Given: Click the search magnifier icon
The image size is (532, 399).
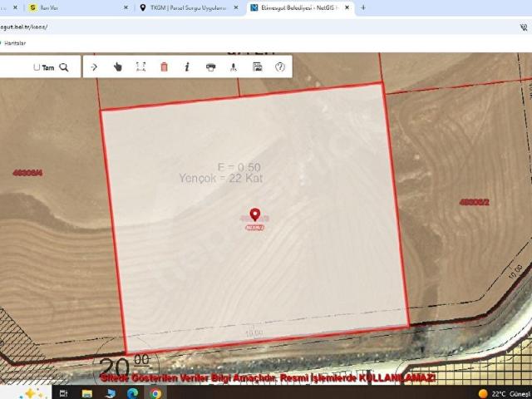Looking at the screenshot, I should pos(63,67).
